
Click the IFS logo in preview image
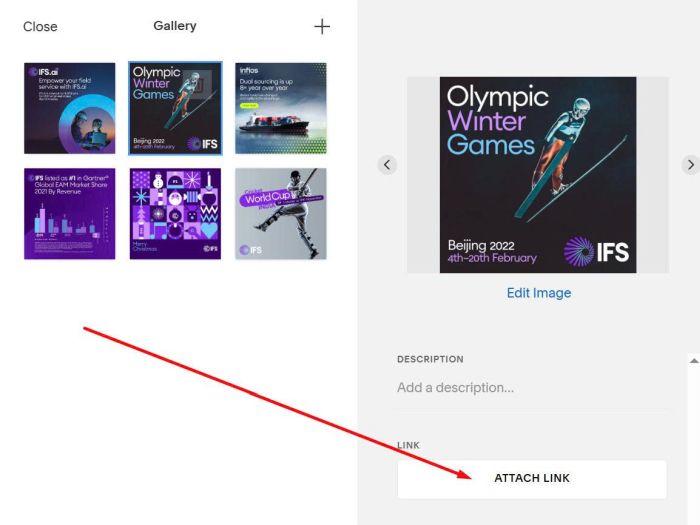596,252
